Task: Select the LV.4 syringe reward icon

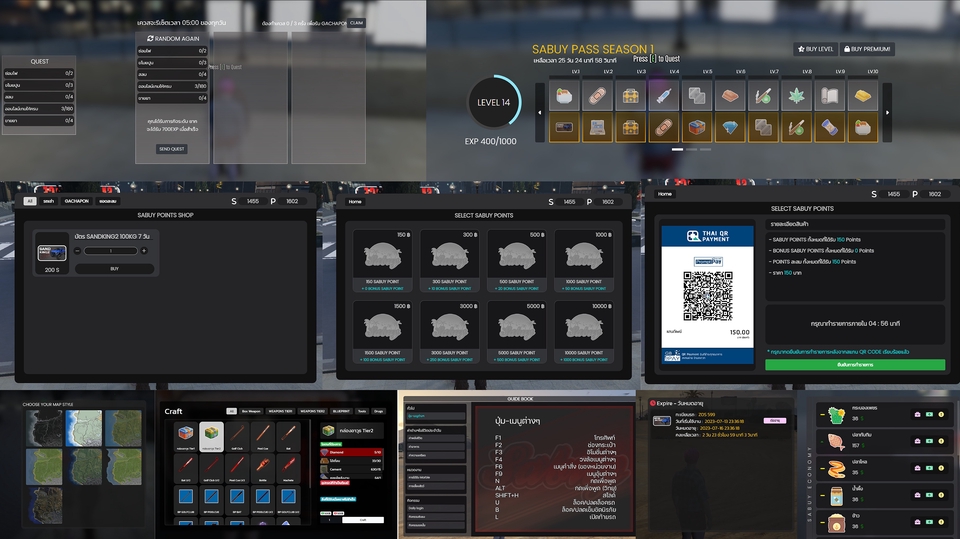Action: (664, 96)
